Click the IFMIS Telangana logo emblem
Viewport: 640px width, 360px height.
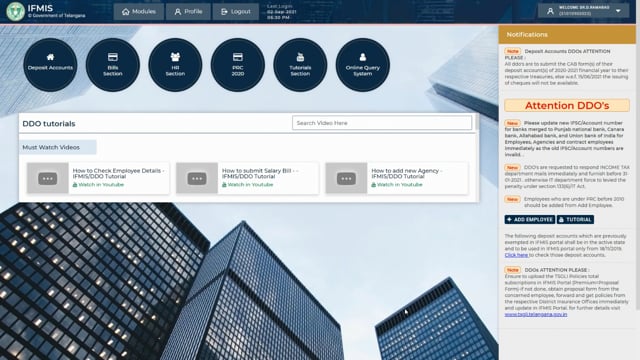coord(16,11)
